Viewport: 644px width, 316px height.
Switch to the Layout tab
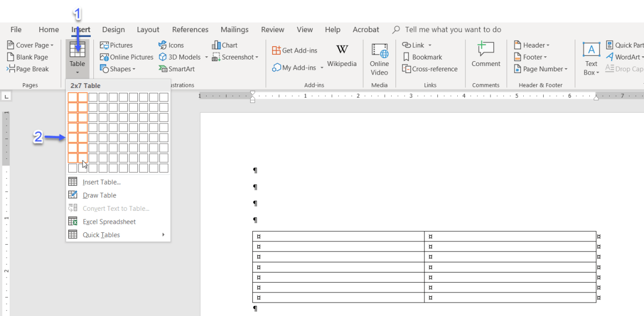(148, 30)
